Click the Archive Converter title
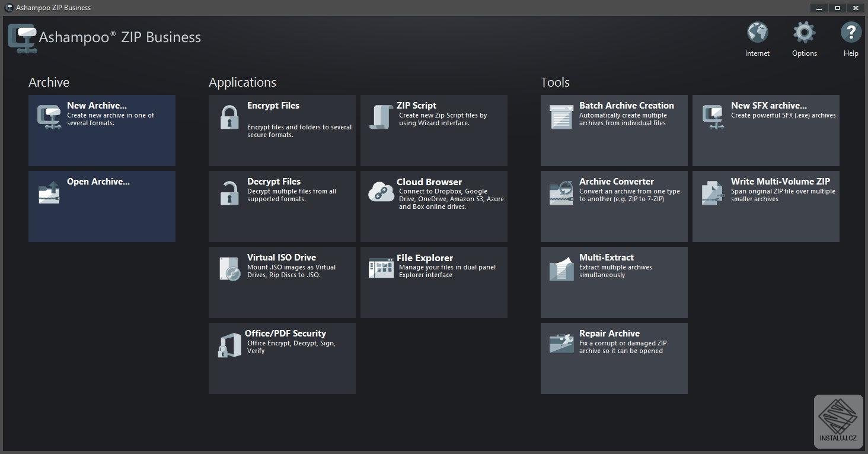 point(617,182)
